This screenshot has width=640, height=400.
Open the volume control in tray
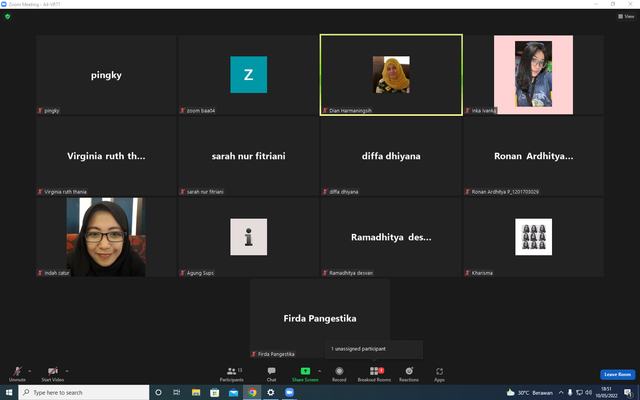pyautogui.click(x=588, y=392)
